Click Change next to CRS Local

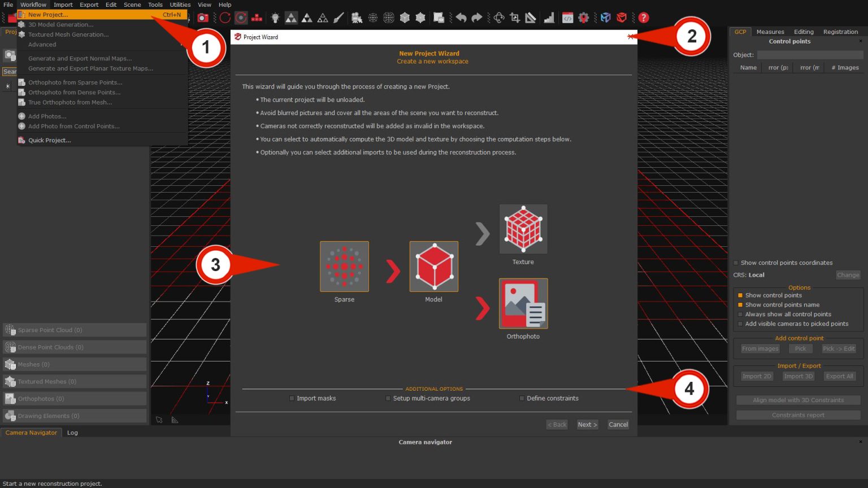[848, 275]
